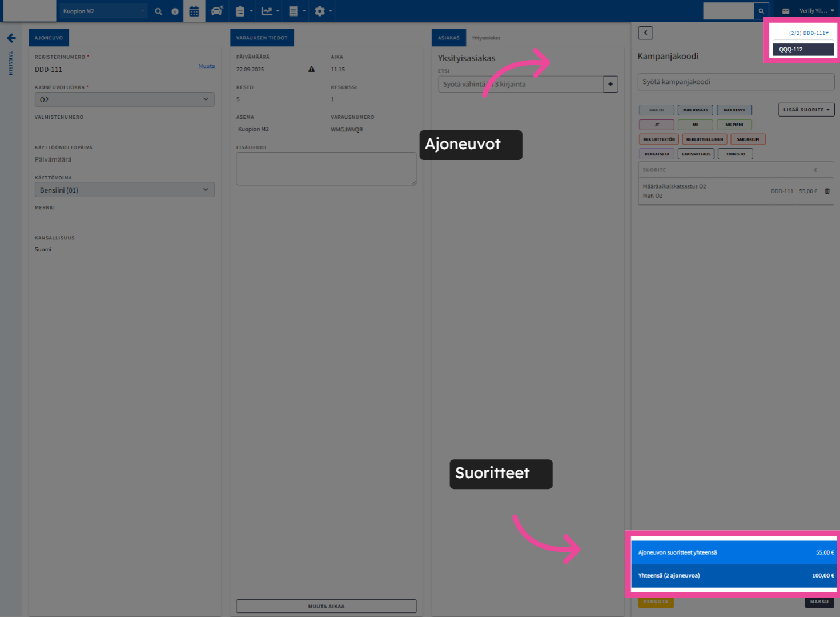Click the Yhteensä (2 ajoneuvoa) total row

734,576
